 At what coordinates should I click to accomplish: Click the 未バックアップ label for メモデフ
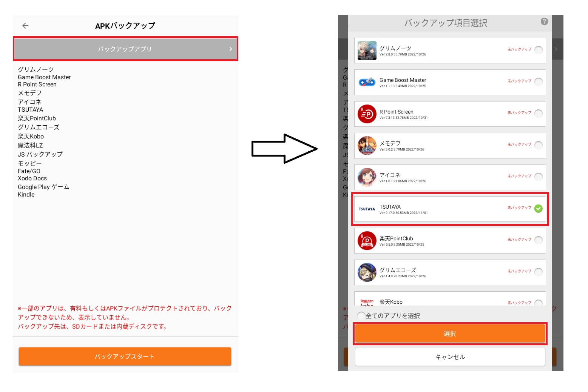click(519, 145)
